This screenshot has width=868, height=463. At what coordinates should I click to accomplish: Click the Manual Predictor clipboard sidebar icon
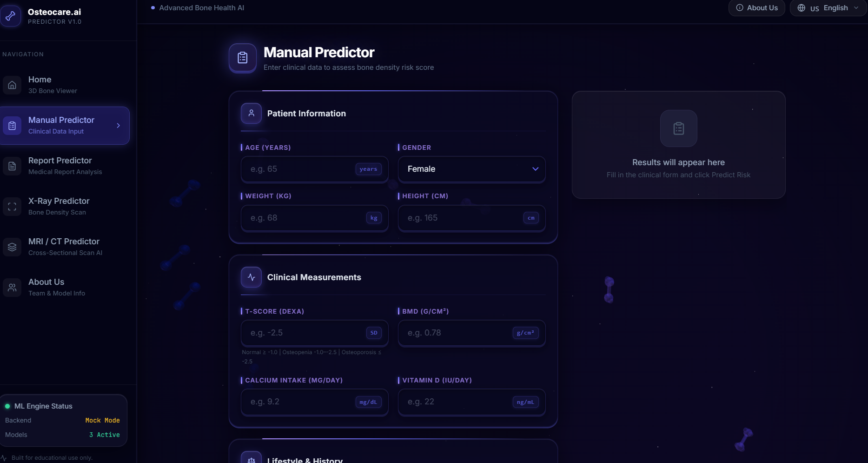click(x=12, y=126)
